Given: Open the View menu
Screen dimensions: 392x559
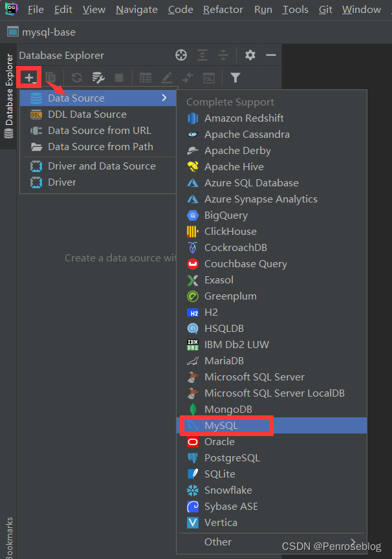Looking at the screenshot, I should tap(94, 10).
